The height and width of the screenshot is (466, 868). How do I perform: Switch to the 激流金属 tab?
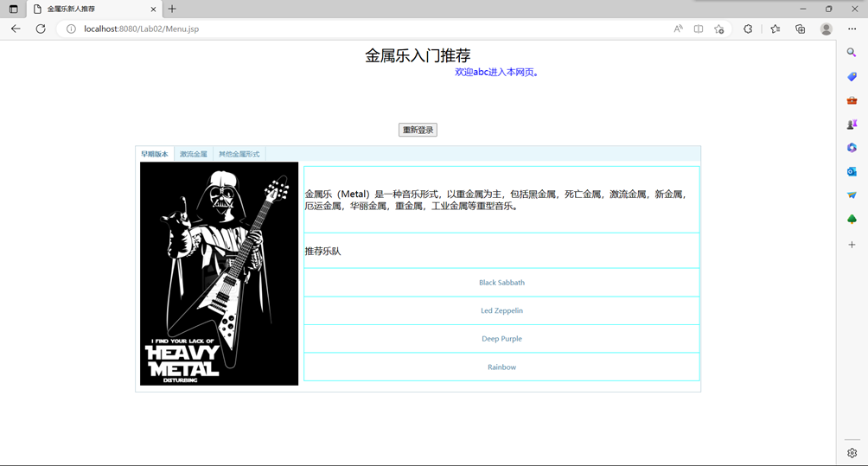[193, 154]
